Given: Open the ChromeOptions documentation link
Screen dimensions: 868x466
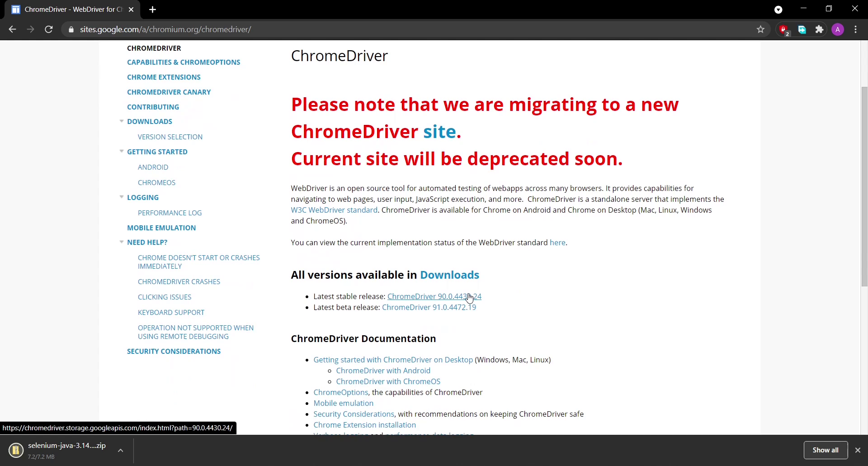Looking at the screenshot, I should (x=341, y=392).
